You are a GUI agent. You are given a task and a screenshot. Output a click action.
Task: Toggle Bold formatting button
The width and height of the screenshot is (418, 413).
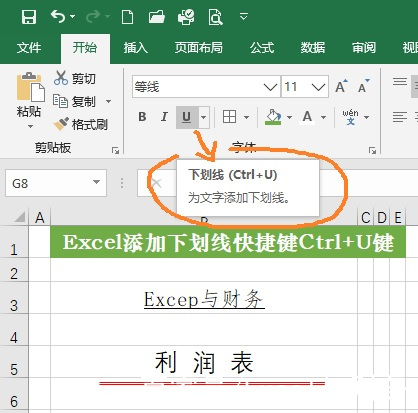pyautogui.click(x=142, y=117)
